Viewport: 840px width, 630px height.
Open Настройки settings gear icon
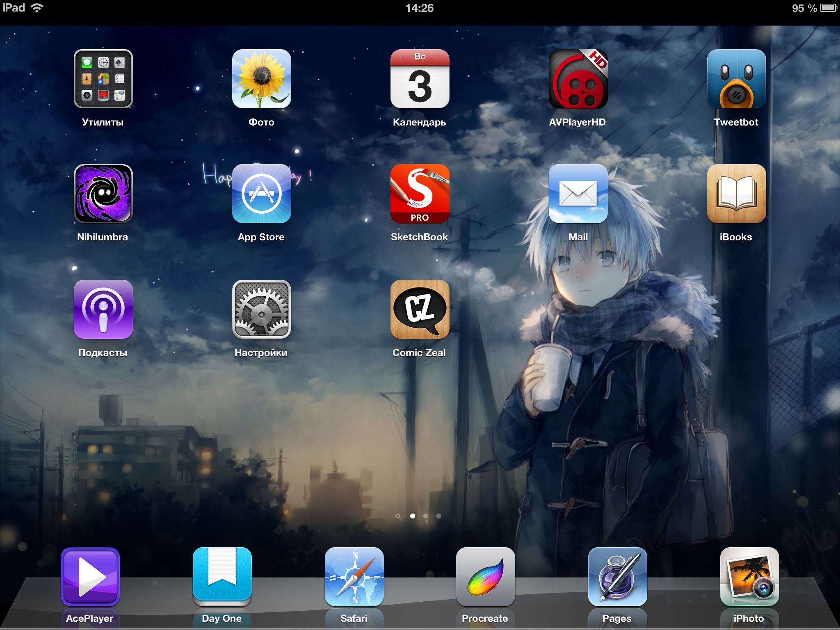(x=261, y=309)
